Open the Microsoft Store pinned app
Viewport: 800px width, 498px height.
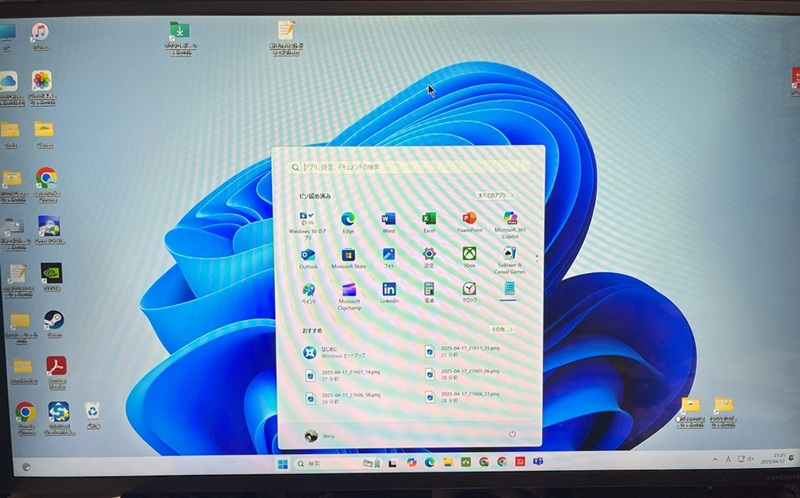point(348,255)
